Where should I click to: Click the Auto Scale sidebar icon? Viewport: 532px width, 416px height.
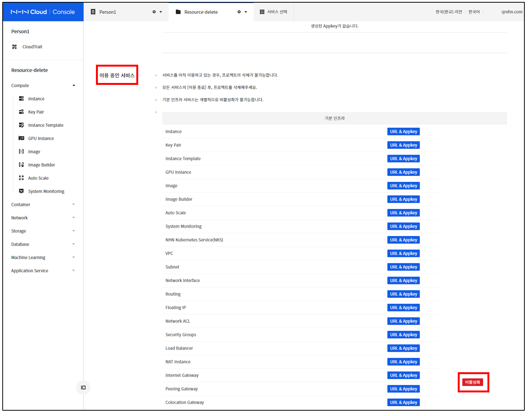[21, 178]
